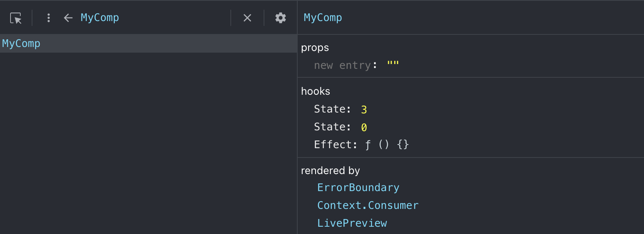644x234 pixels.
Task: Inspect the Effect function value ƒ () {}
Action: [x=387, y=145]
